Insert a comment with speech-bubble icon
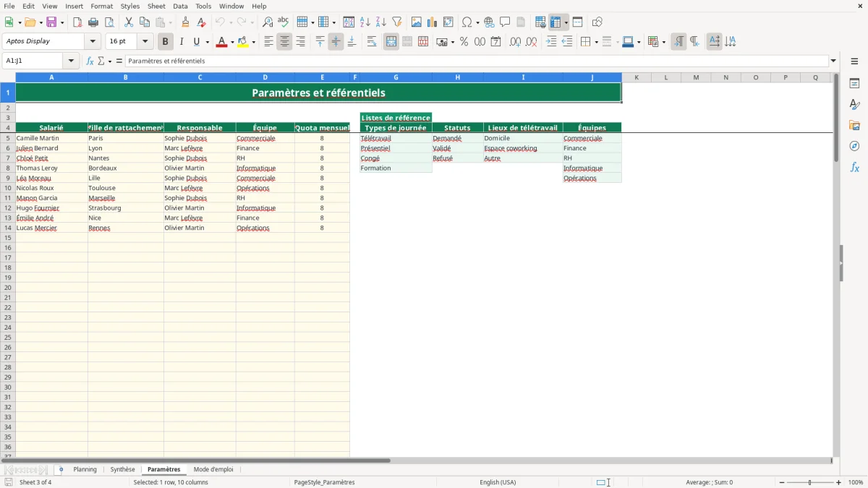 pyautogui.click(x=506, y=22)
